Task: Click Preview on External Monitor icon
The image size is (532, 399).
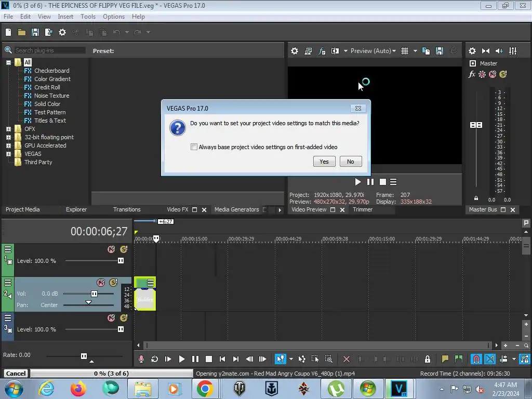Action: pyautogui.click(x=308, y=51)
